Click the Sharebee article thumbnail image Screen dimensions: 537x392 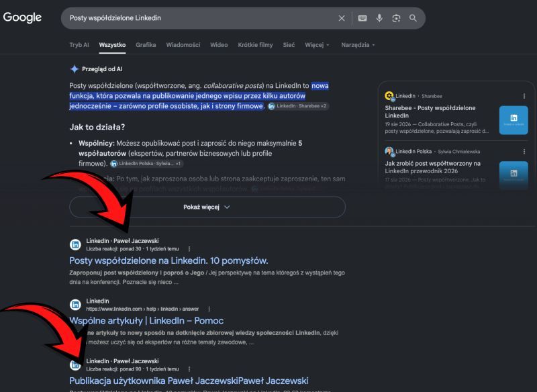(514, 120)
